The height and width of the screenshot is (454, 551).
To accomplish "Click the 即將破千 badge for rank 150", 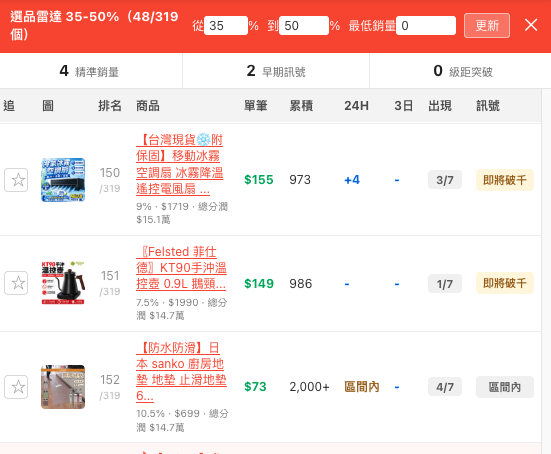I will [x=505, y=180].
